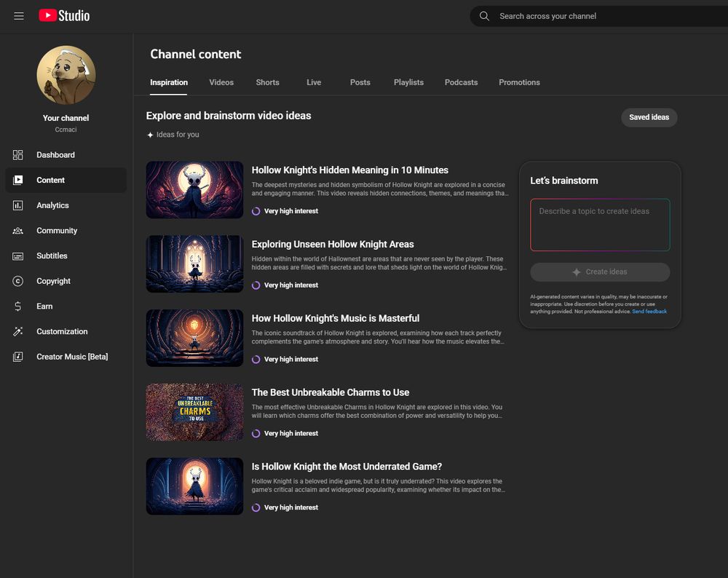Open the Live tab
The width and height of the screenshot is (728, 578).
314,82
